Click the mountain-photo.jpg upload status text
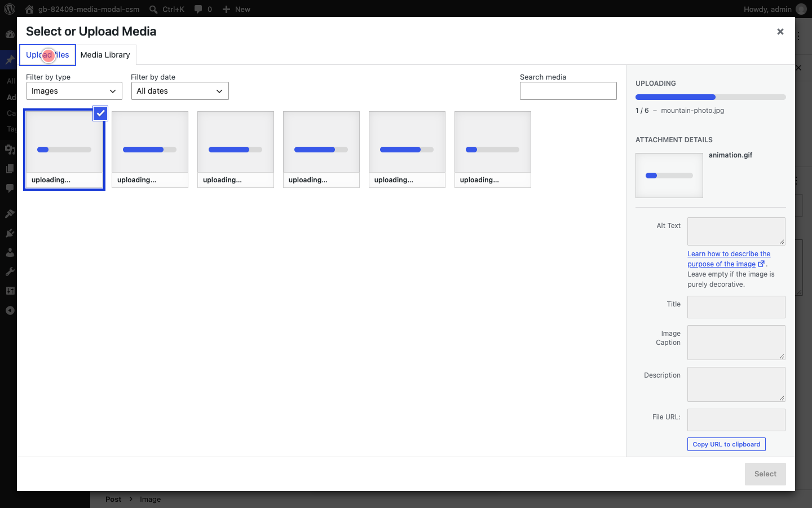This screenshot has height=508, width=812. 692,111
